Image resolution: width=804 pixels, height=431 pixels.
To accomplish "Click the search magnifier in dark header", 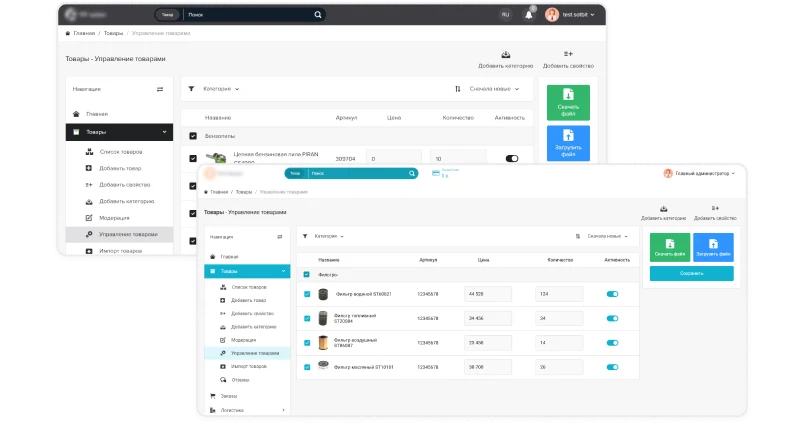I will (318, 15).
